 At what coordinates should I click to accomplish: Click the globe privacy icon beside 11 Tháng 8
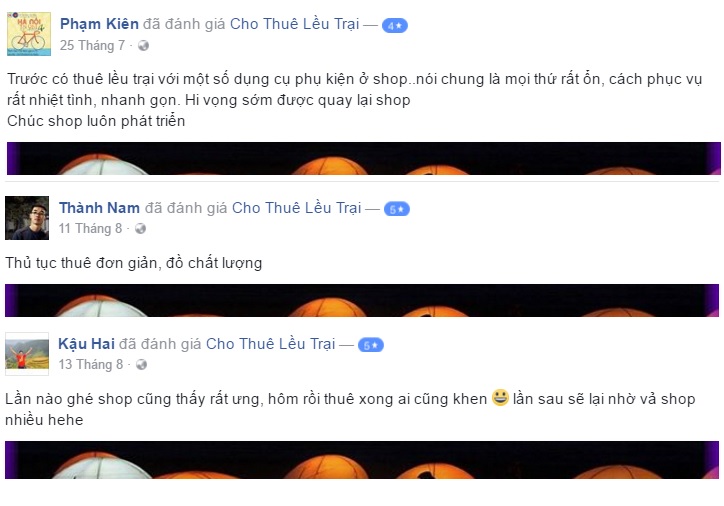tap(140, 229)
